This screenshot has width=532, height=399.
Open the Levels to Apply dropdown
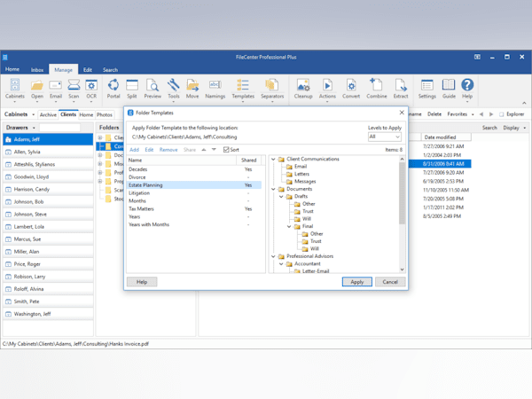pyautogui.click(x=385, y=137)
